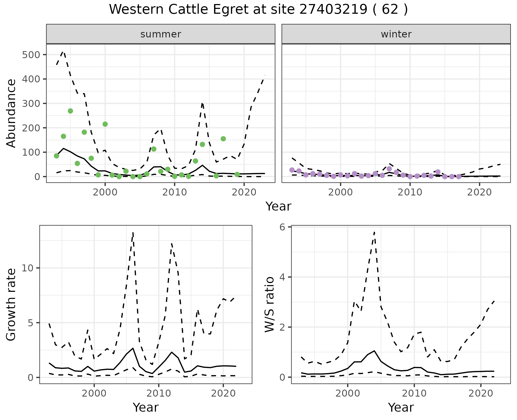Click the green point at year 2000
The height and width of the screenshot is (420, 517).
[105, 124]
